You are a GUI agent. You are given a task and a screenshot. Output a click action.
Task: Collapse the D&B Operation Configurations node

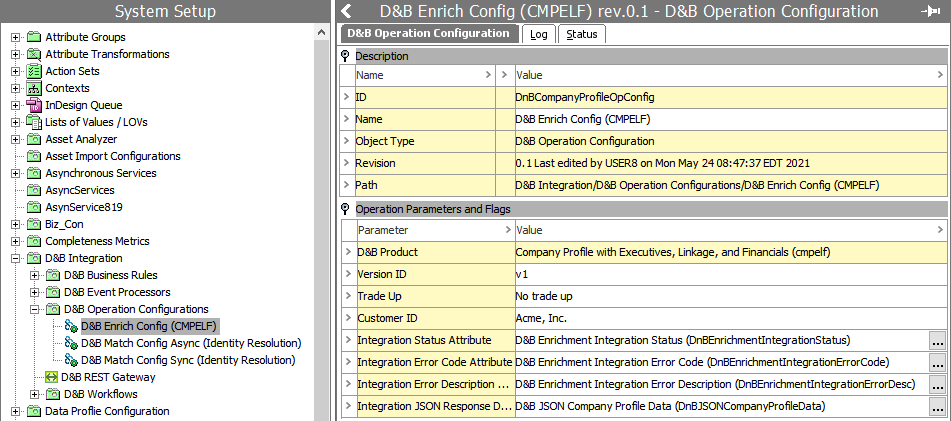coord(35,309)
